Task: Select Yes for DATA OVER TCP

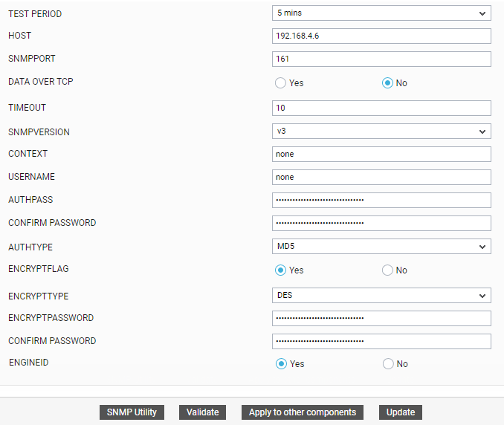Action: click(280, 83)
